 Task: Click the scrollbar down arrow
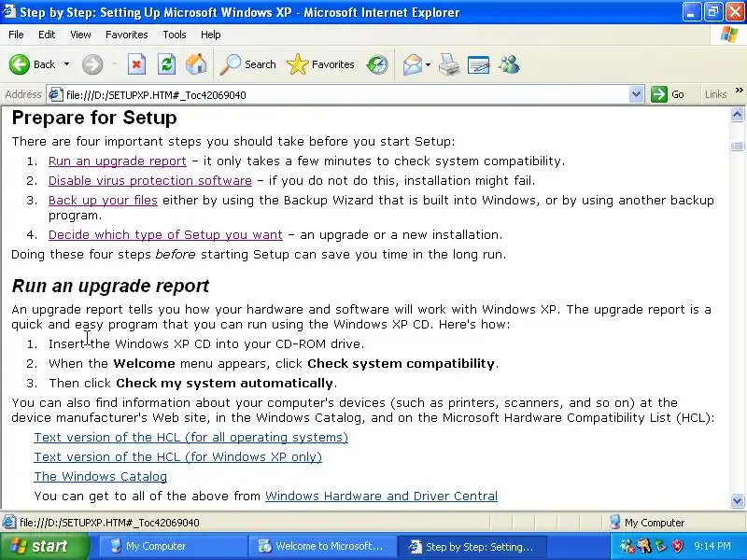[x=737, y=500]
